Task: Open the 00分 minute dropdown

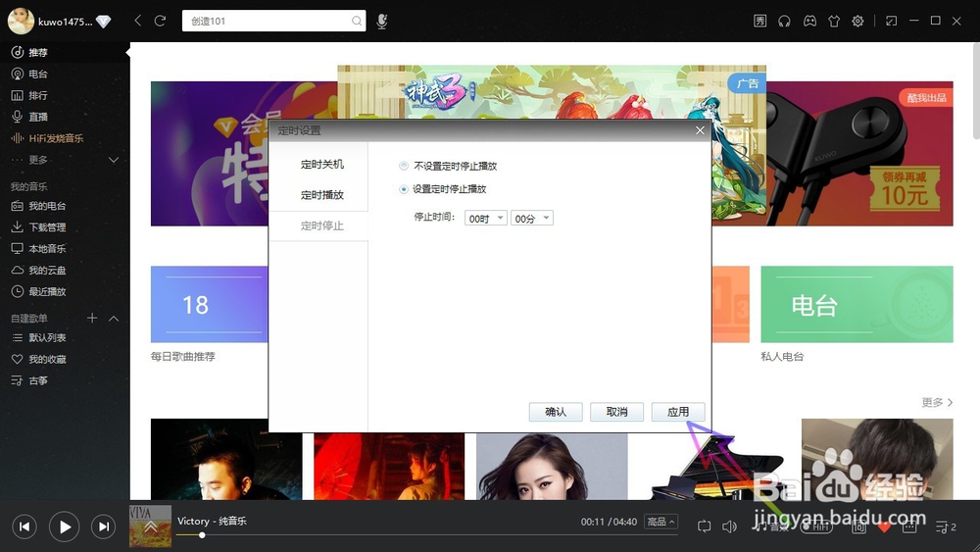Action: click(x=532, y=219)
